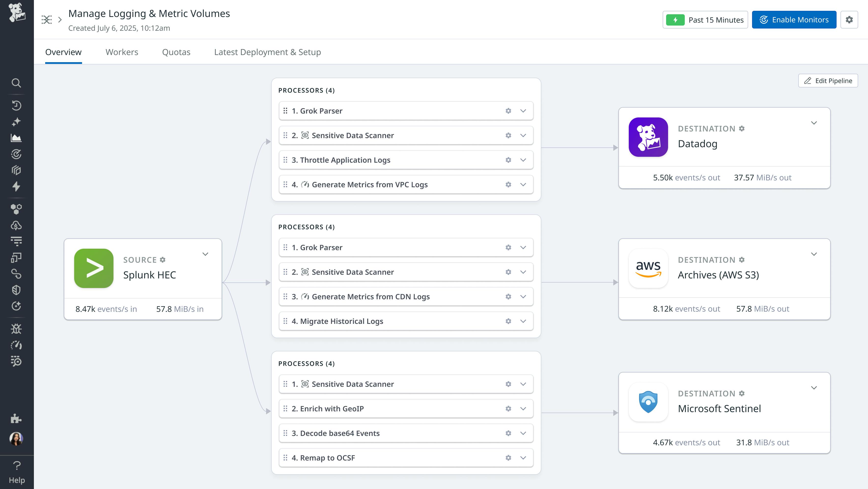The width and height of the screenshot is (868, 489).
Task: Open the Latest Deployment & Setup tab
Action: tap(267, 52)
